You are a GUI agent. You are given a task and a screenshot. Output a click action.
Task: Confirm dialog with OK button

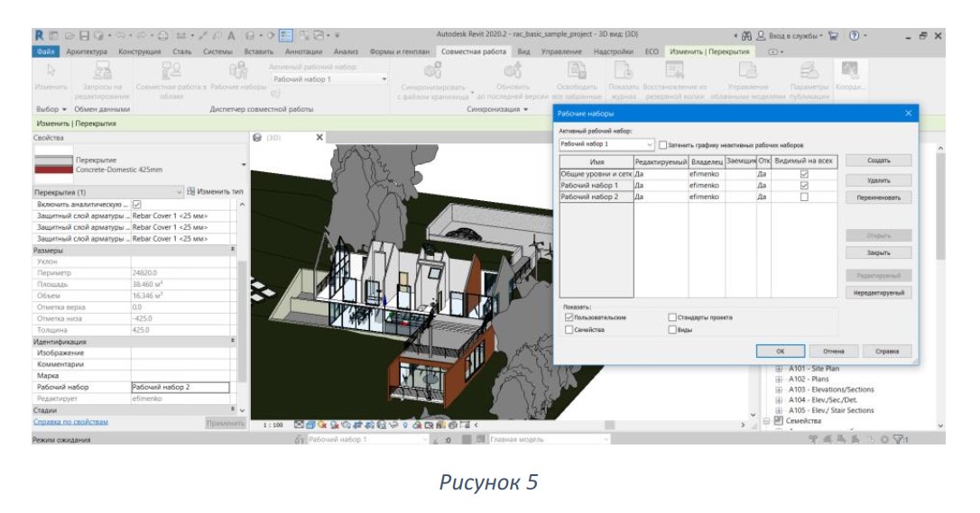pos(780,352)
